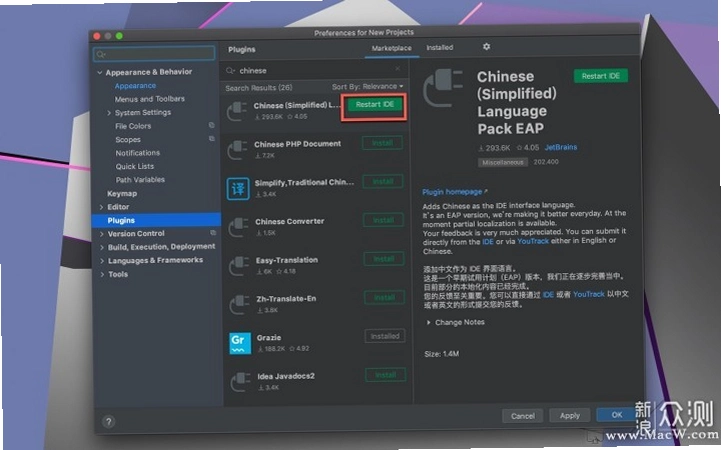Open the IDE link in English description
The height and width of the screenshot is (450, 721).
(x=487, y=242)
